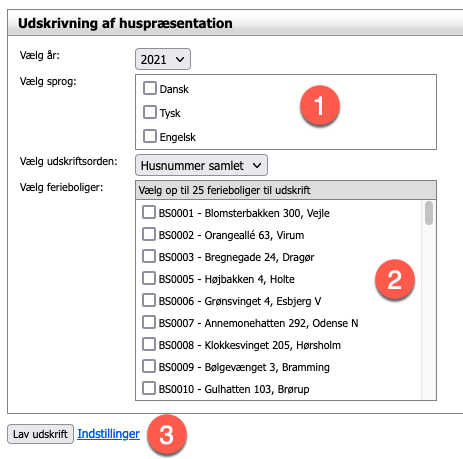Viewport: 463px width, 459px height.
Task: Click the red number 1 marker
Action: click(320, 105)
